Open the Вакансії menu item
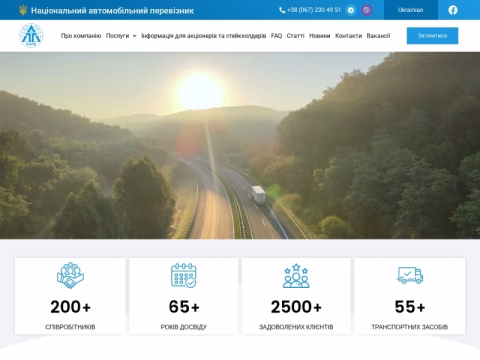The width and height of the screenshot is (480, 360). [x=378, y=36]
